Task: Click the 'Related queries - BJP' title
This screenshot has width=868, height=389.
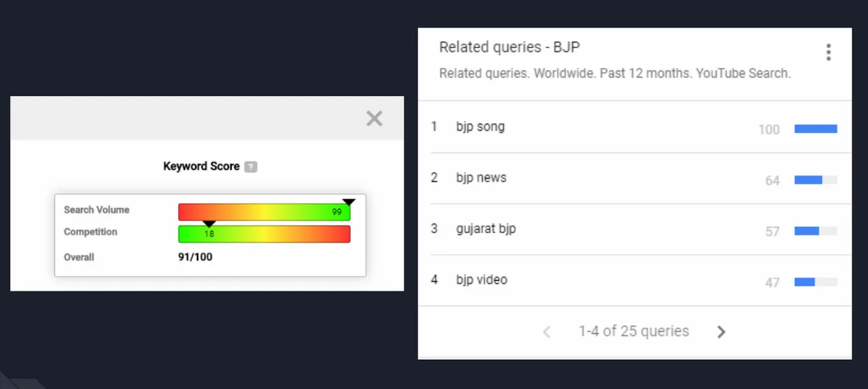Action: pyautogui.click(x=509, y=47)
